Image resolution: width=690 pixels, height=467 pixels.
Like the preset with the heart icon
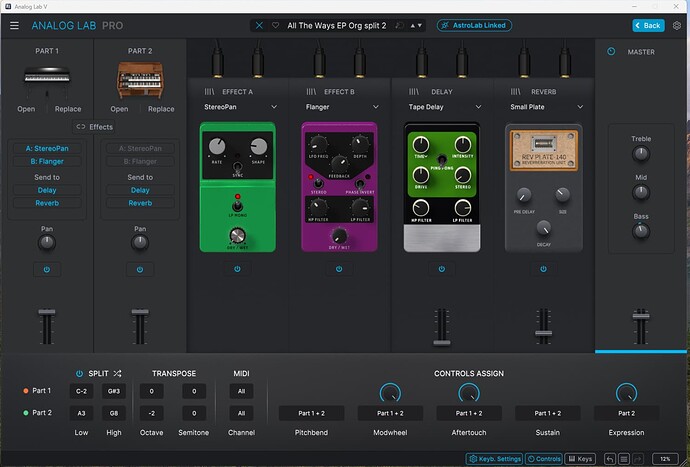[276, 25]
